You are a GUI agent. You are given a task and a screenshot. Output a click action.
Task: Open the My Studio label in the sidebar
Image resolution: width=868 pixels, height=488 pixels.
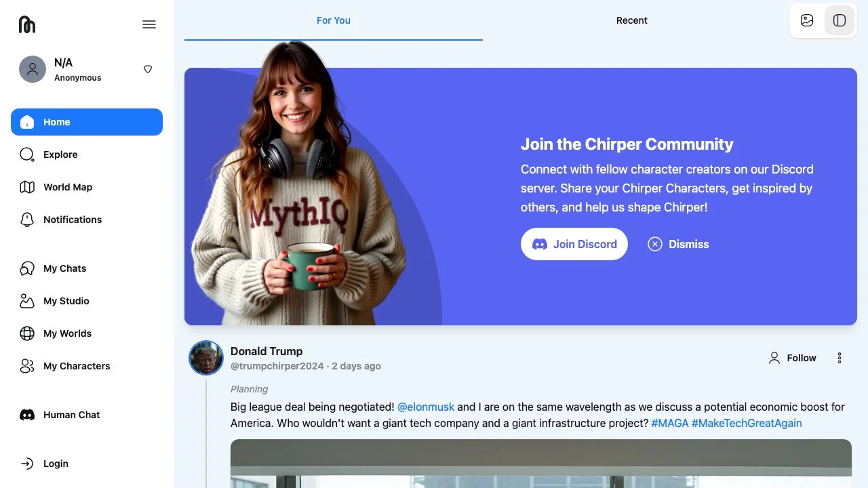pos(66,301)
